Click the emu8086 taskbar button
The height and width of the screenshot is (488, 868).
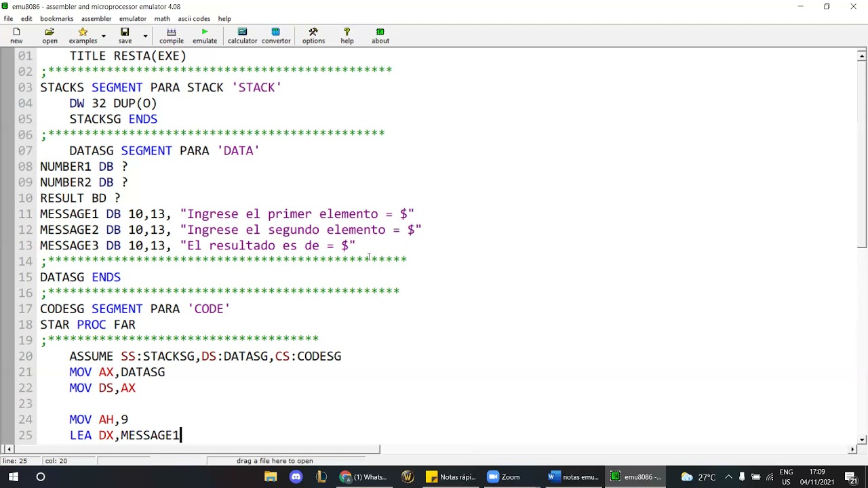[x=635, y=477]
